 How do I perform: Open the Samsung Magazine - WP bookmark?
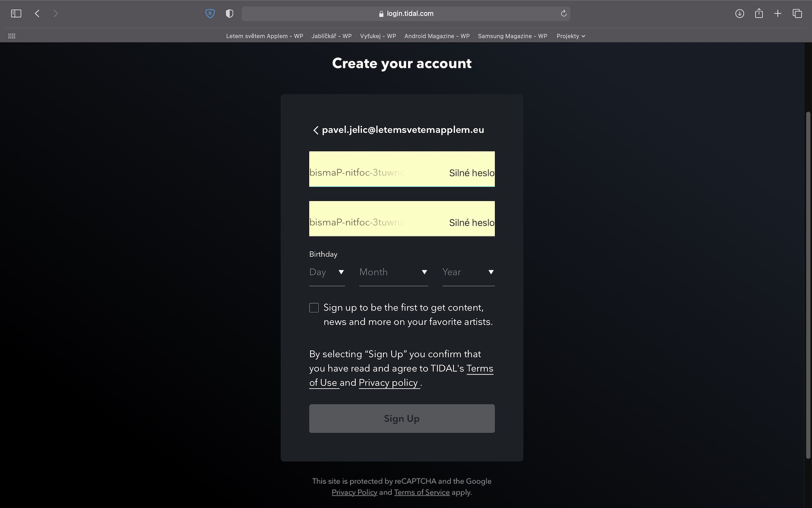[512, 36]
